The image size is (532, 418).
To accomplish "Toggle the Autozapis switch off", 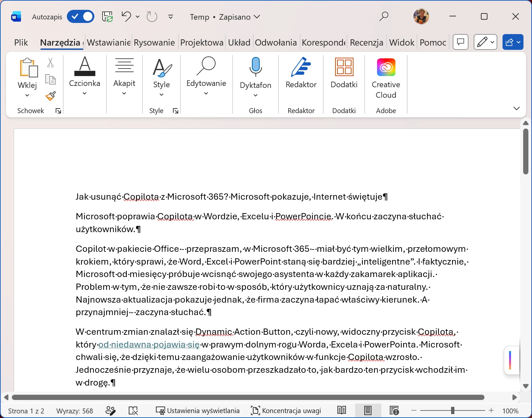I will coord(81,17).
